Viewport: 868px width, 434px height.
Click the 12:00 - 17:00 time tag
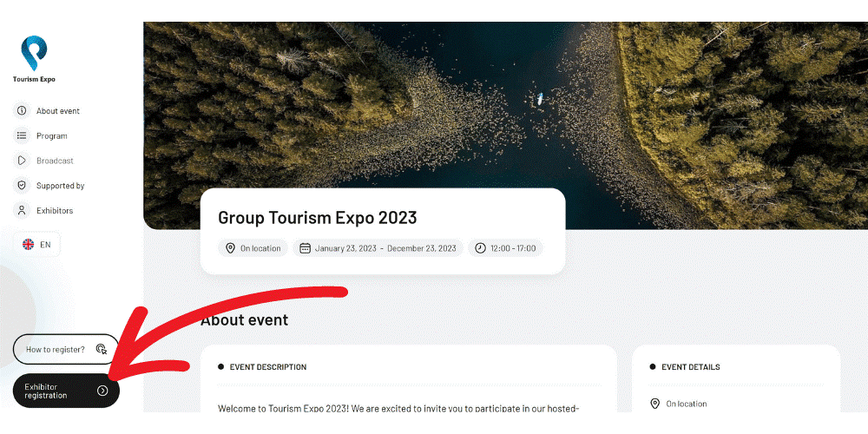[506, 248]
